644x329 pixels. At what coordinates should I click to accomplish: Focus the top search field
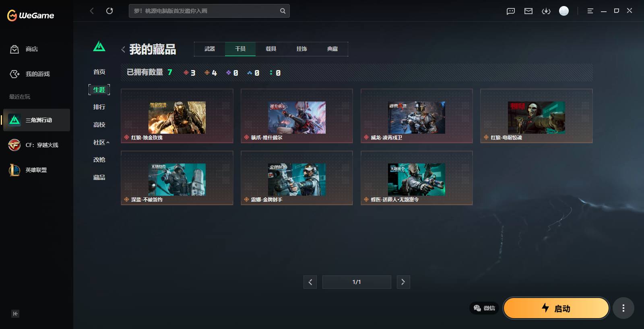click(209, 11)
